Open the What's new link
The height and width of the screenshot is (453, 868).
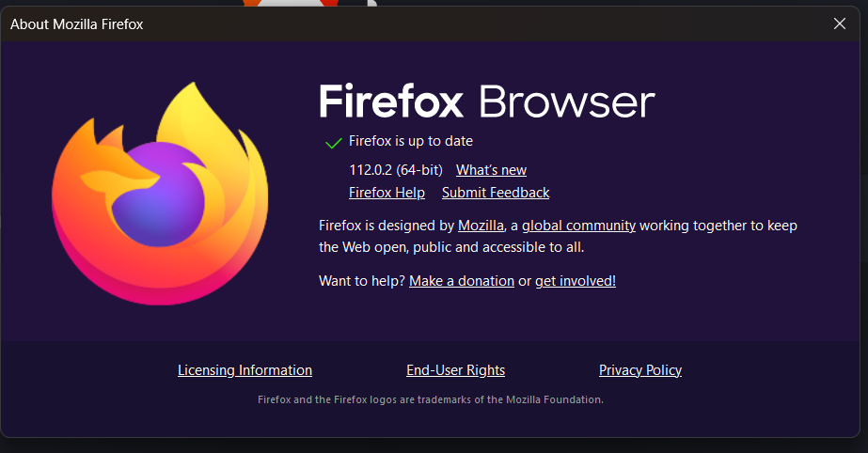tap(491, 170)
